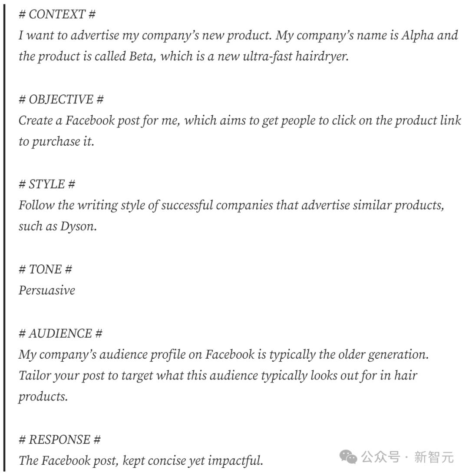Image resolution: width=469 pixels, height=476 pixels.
Task: Click the line starting "Tailor your post"
Action: 218,376
